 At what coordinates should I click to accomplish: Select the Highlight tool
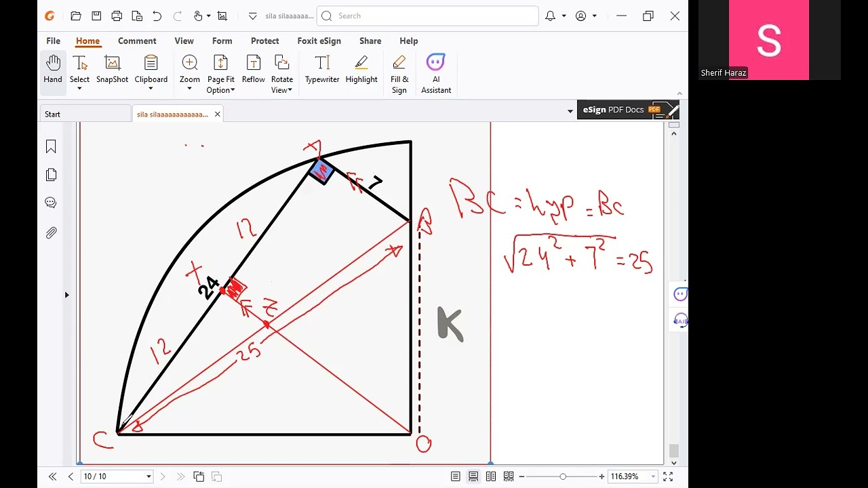click(361, 69)
